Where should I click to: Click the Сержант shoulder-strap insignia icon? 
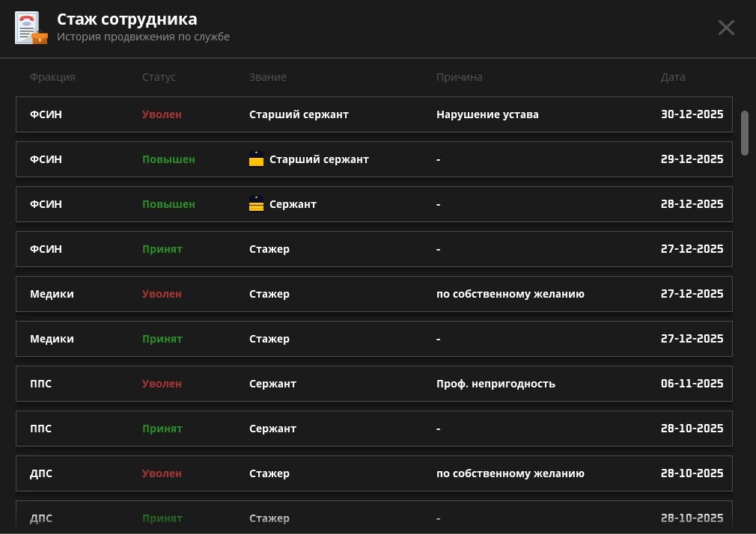(x=256, y=204)
